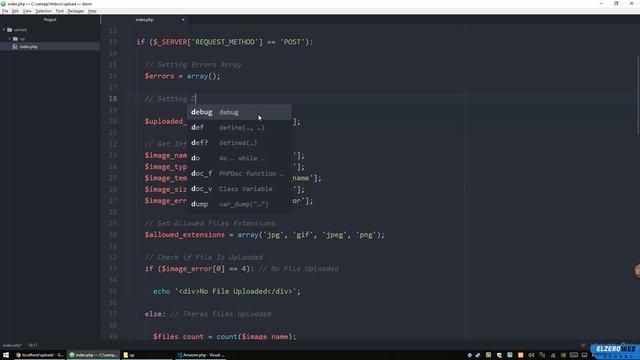Click the echo 'No File Uploaded' line

(x=227, y=291)
